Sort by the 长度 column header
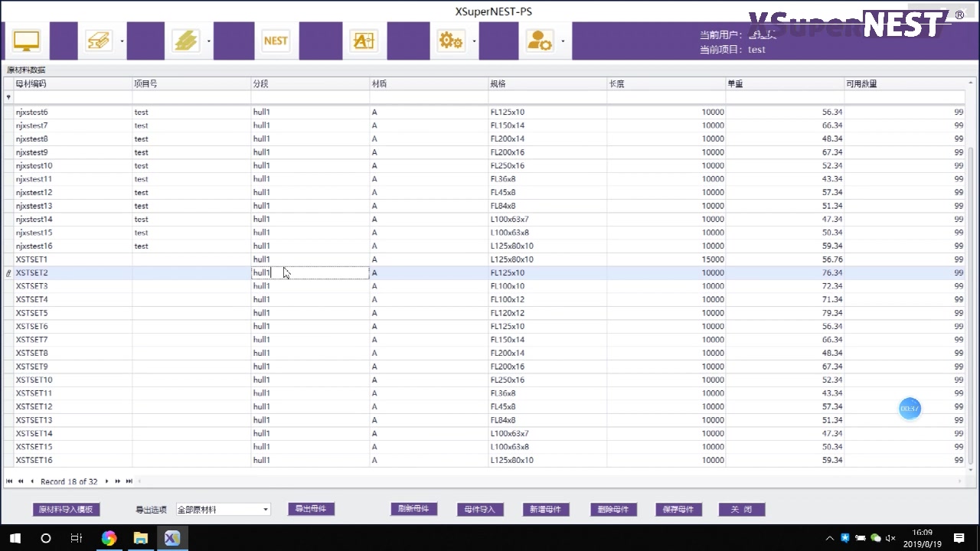 666,83
